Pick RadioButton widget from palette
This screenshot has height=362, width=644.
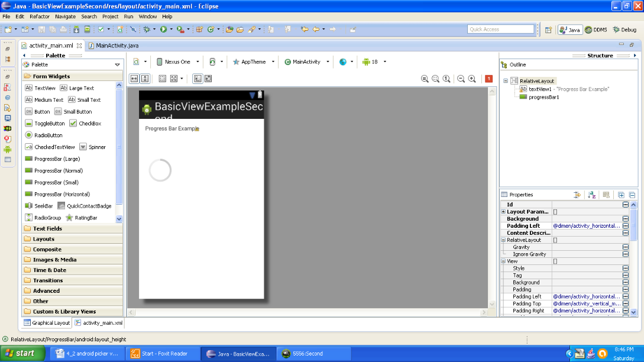pyautogui.click(x=44, y=135)
